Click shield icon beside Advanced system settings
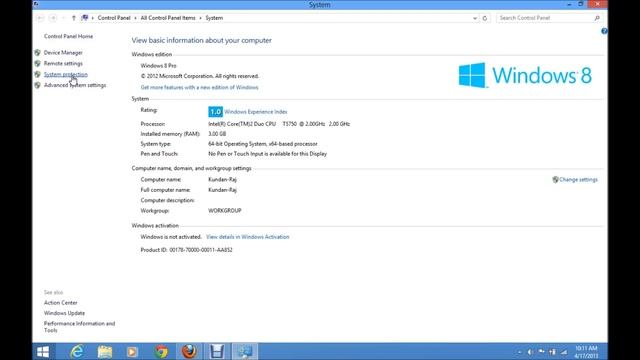640x360 pixels. click(x=38, y=85)
